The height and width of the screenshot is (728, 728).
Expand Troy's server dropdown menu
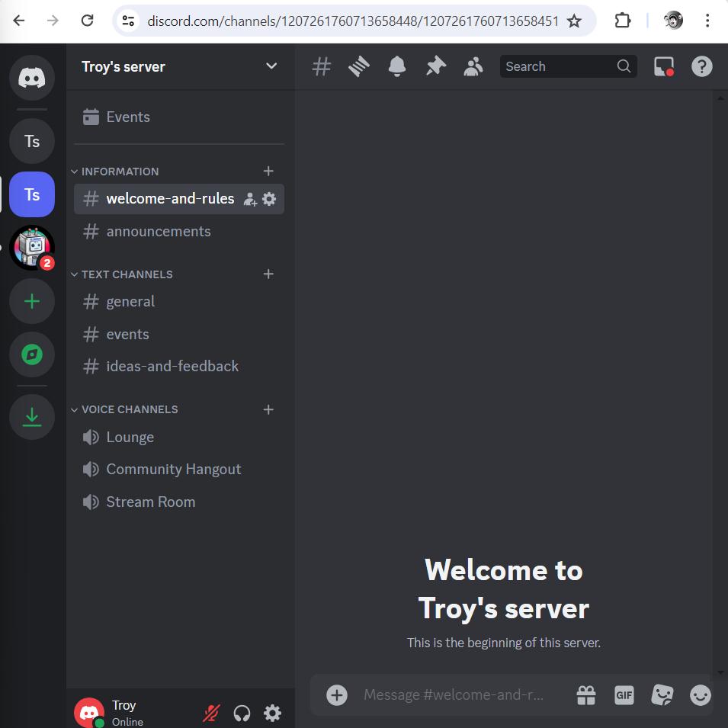271,66
